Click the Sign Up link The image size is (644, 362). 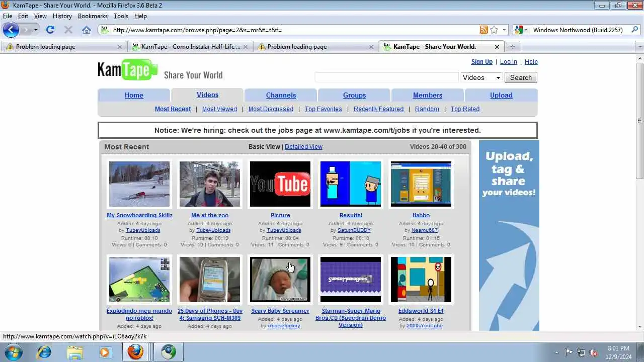click(x=481, y=62)
